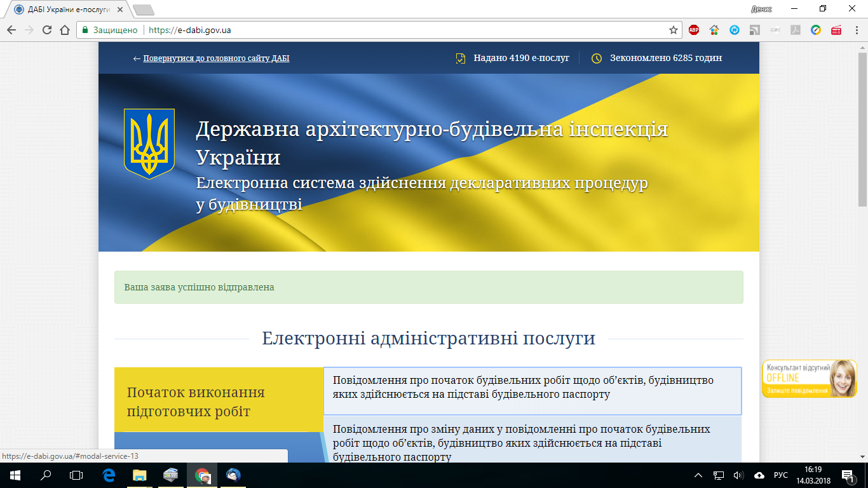Show hidden tray icons chevron
Screen dimensions: 868x488
pyautogui.click(x=698, y=475)
